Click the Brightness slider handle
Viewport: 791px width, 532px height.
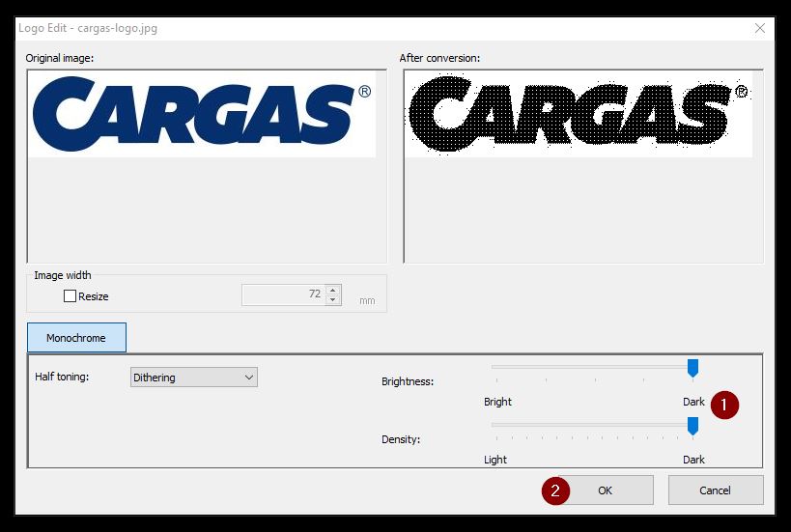[692, 368]
